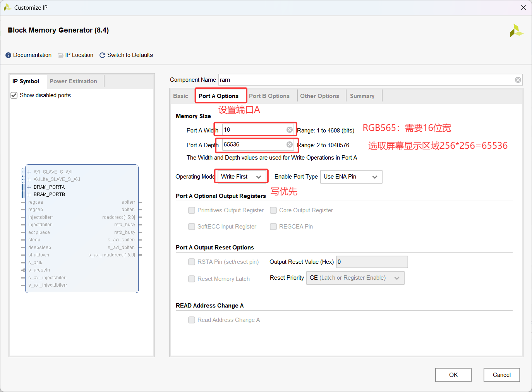Enable REGCEA Pin checkbox

coord(273,227)
